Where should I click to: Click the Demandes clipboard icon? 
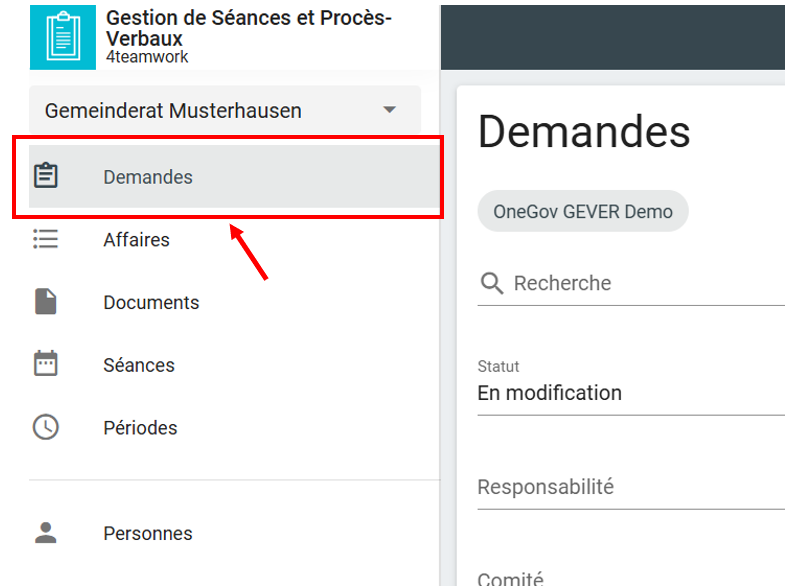[46, 176]
